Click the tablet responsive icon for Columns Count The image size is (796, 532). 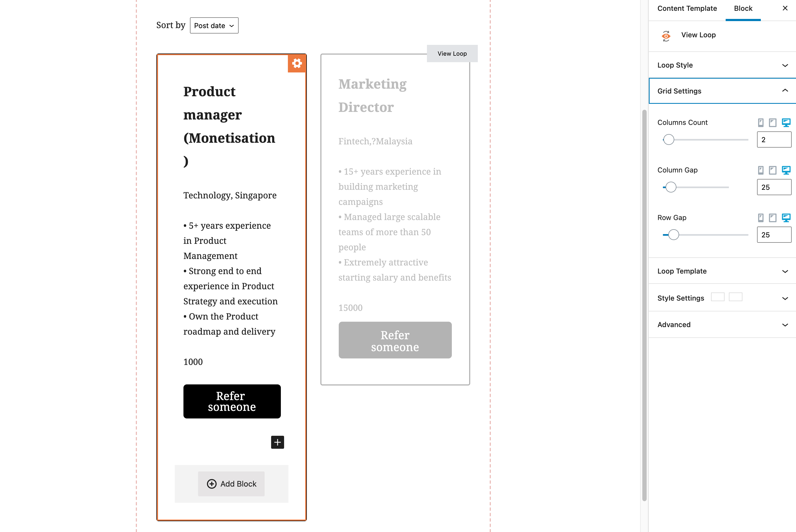coord(773,123)
